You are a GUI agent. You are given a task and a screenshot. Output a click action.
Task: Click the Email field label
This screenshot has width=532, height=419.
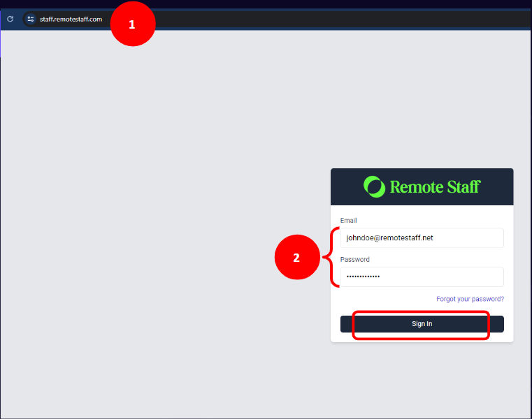point(348,221)
